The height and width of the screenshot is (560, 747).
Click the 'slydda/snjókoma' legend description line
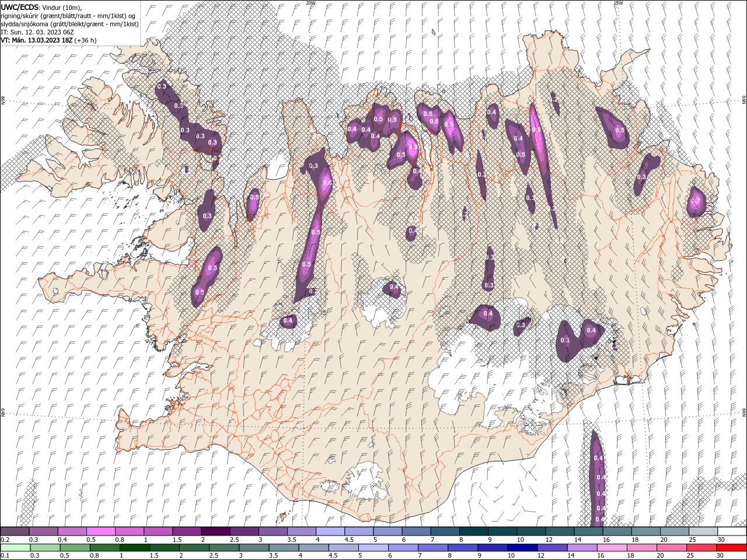(69, 24)
